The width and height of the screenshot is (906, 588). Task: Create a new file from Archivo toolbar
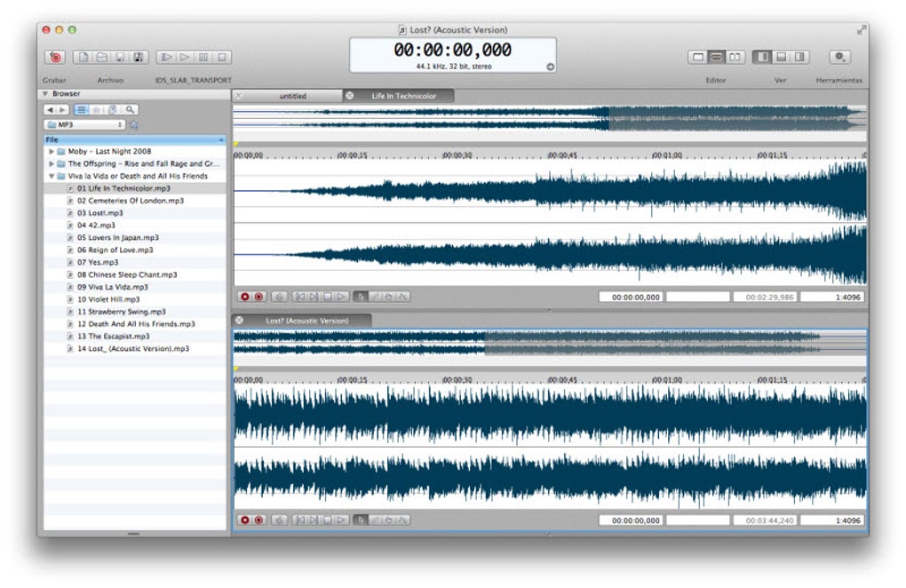82,57
